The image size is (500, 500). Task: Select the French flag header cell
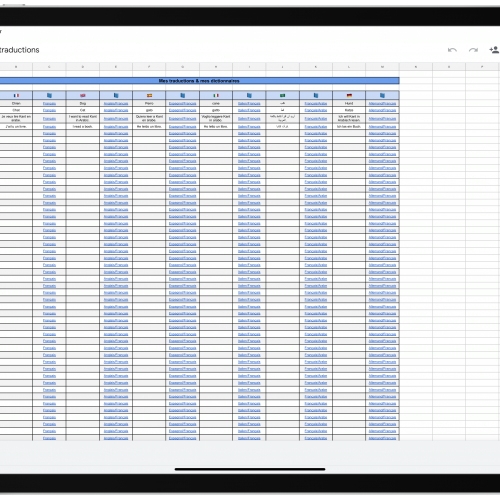pos(16,95)
